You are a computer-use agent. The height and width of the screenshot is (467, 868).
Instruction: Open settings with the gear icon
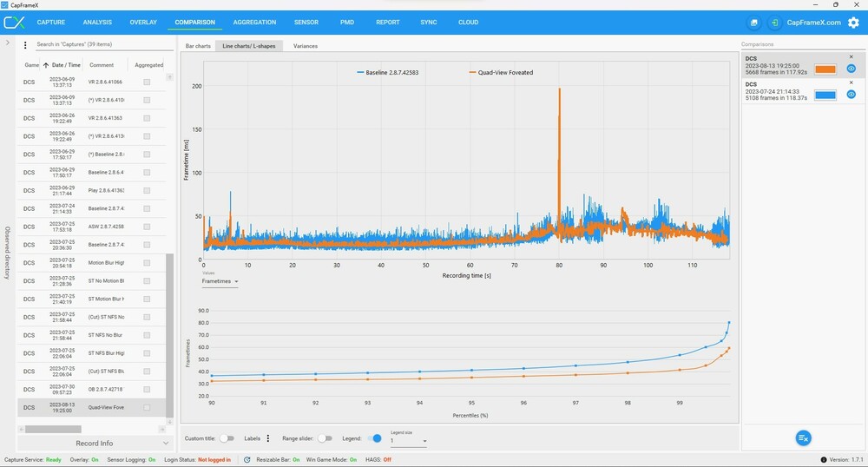click(x=853, y=23)
